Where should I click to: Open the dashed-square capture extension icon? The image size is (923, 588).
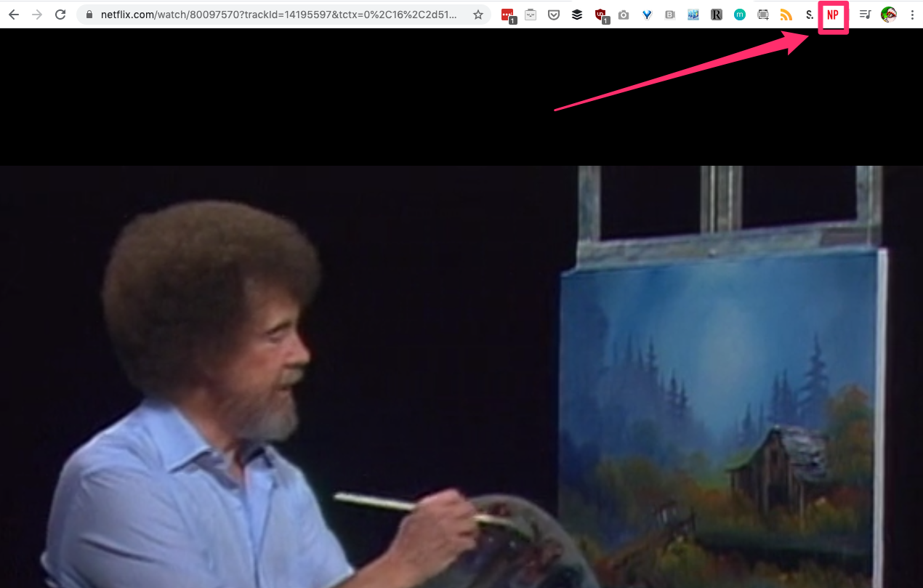(x=763, y=15)
